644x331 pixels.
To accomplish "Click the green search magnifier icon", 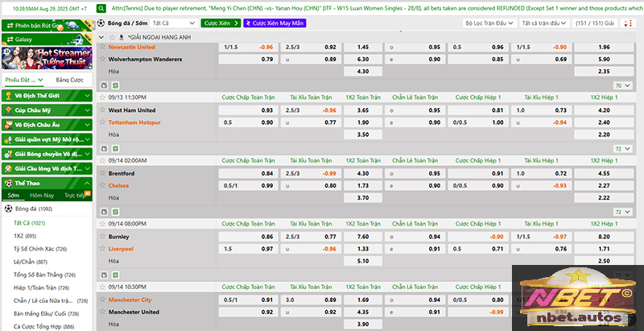I will (x=101, y=9).
